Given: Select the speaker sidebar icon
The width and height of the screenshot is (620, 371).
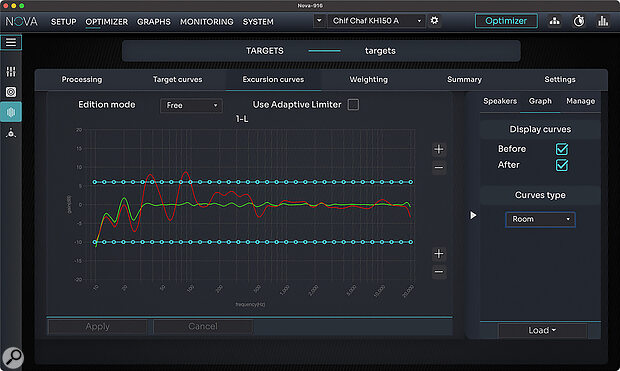Looking at the screenshot, I should coord(11,92).
